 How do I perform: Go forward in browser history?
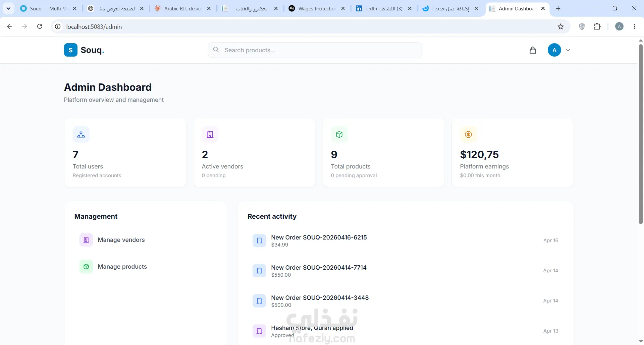click(24, 26)
